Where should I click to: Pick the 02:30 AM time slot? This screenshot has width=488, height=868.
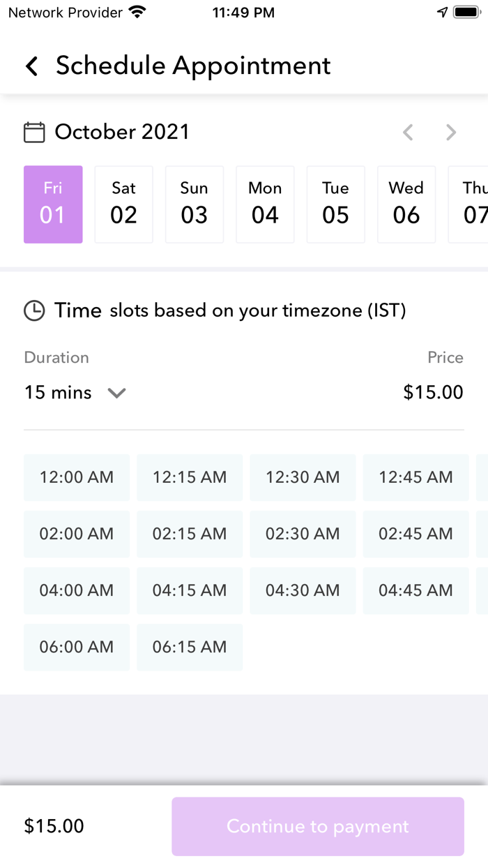(x=303, y=534)
